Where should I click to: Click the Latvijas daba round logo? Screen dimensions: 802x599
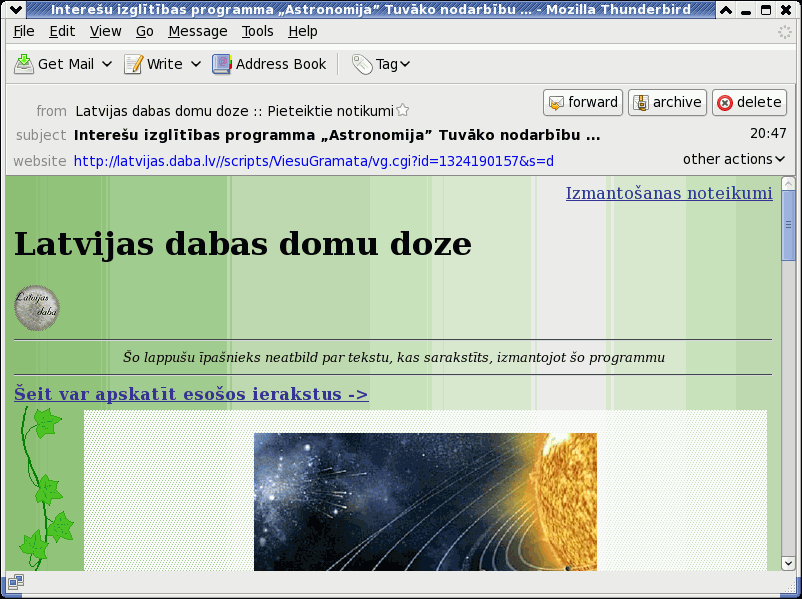(x=37, y=308)
